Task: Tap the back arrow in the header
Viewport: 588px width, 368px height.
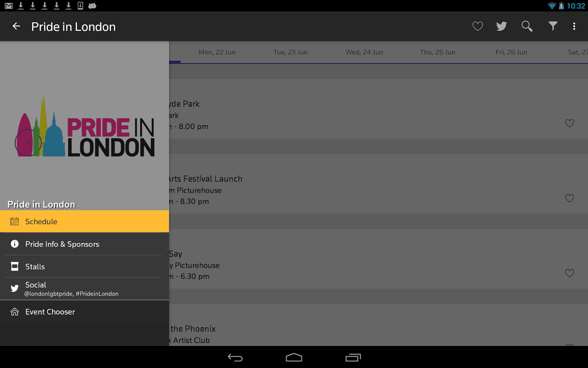Action: [x=16, y=27]
